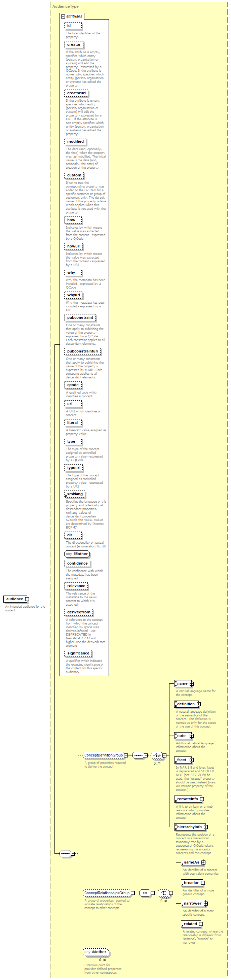Select the narrower element box
This screenshot has height=980, width=231.
point(192,903)
